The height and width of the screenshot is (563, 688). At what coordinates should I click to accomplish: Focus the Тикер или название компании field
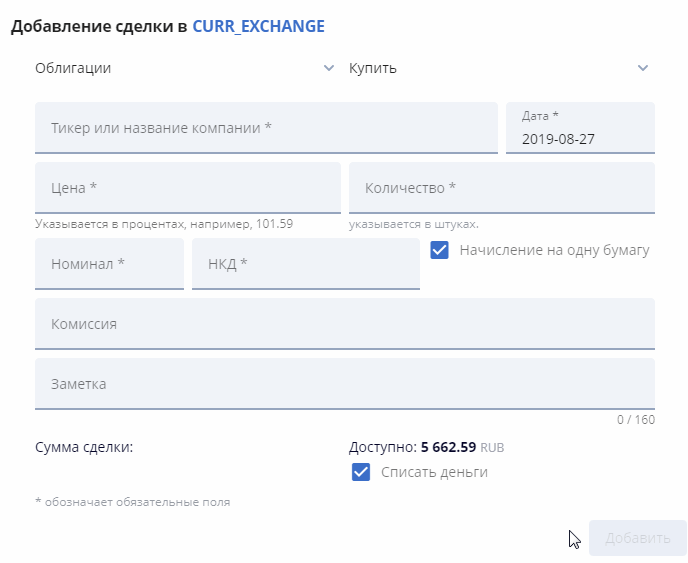point(266,128)
